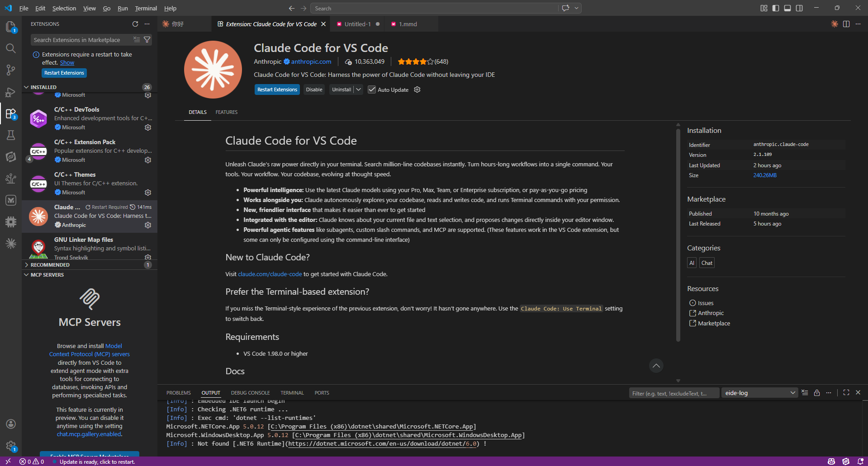Open output panel more actions menu
Viewport: 868px width, 466px height.
pos(829,393)
